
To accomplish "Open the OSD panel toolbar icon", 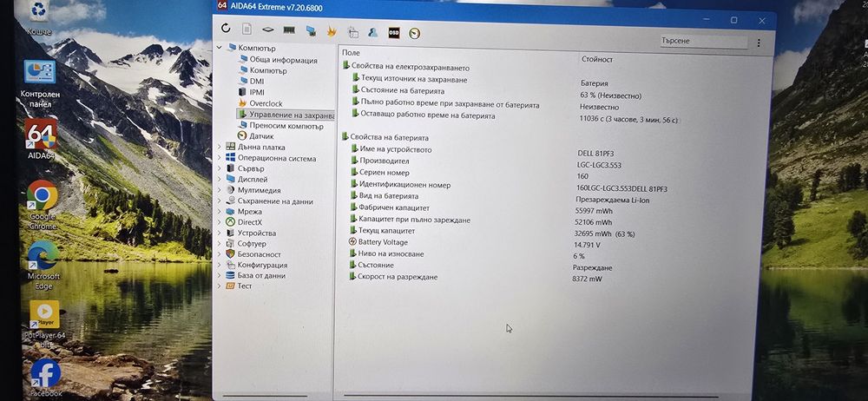I will pos(393,33).
